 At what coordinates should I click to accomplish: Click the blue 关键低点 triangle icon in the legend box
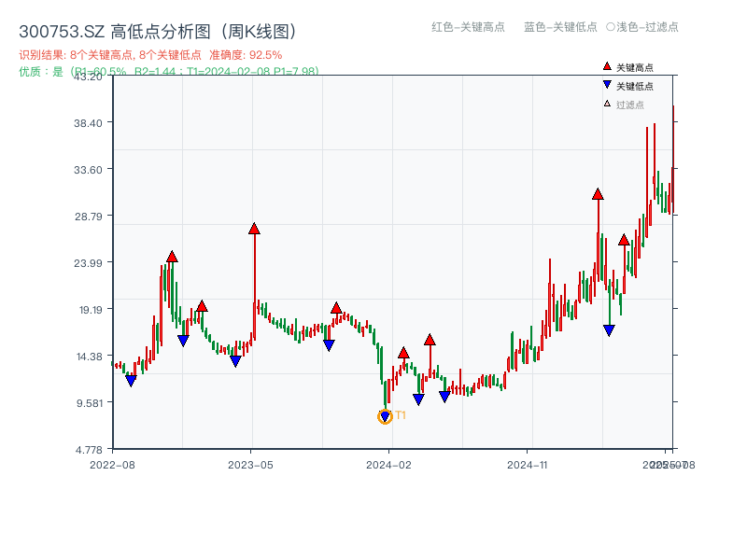[x=606, y=84]
